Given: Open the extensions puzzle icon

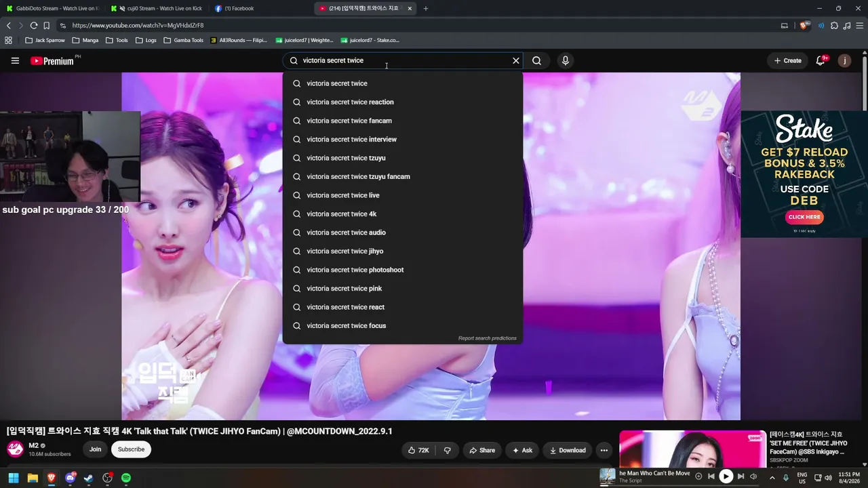Looking at the screenshot, I should point(834,25).
